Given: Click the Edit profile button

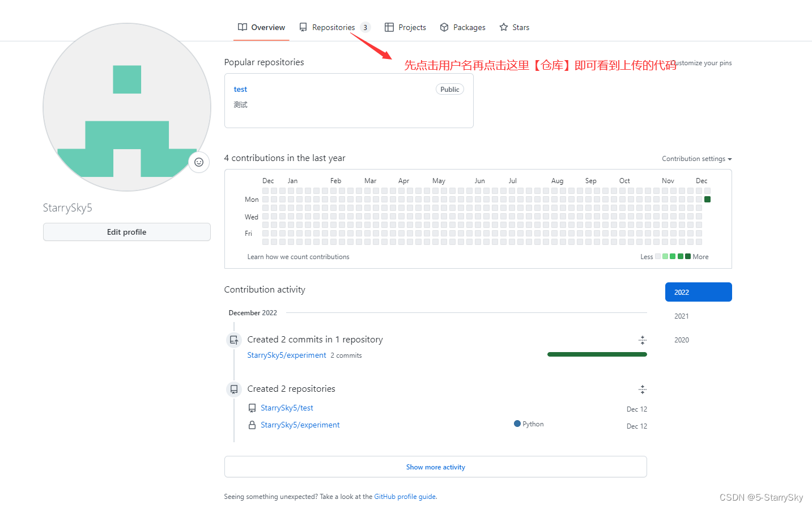Looking at the screenshot, I should [x=127, y=232].
